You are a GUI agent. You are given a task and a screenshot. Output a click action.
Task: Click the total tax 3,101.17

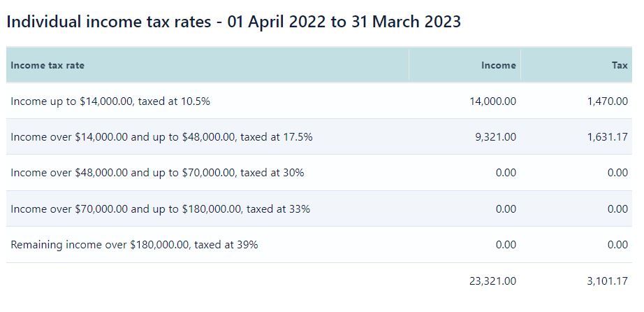pyautogui.click(x=608, y=281)
